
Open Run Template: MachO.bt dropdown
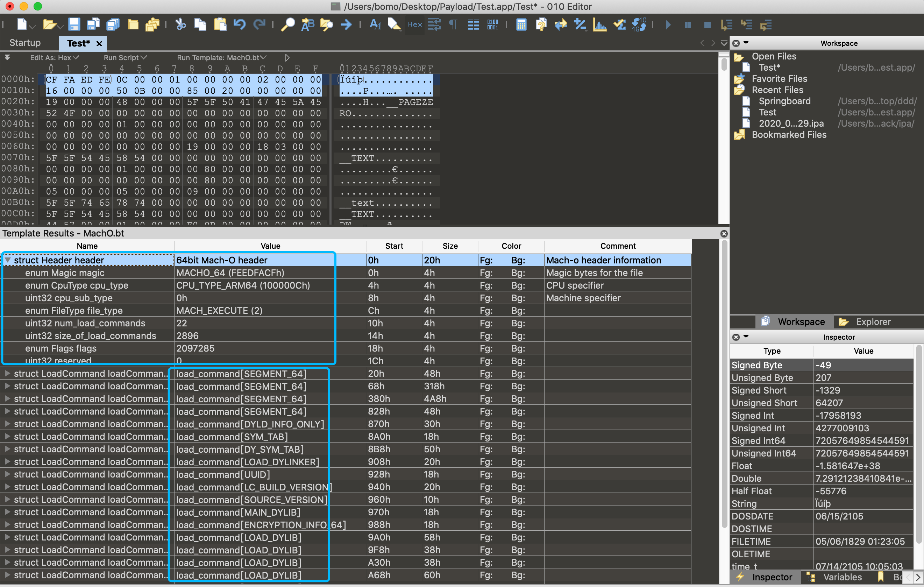[222, 58]
